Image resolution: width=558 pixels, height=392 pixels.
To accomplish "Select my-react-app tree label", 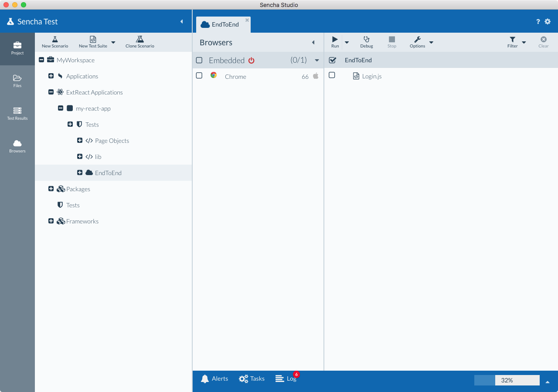I will click(x=93, y=108).
